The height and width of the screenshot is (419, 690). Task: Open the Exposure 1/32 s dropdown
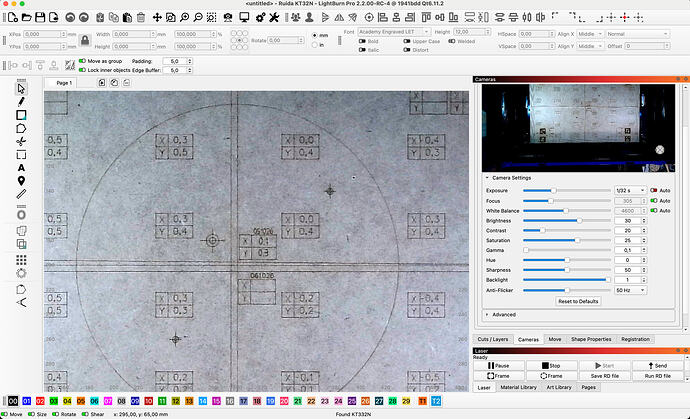[x=630, y=191]
